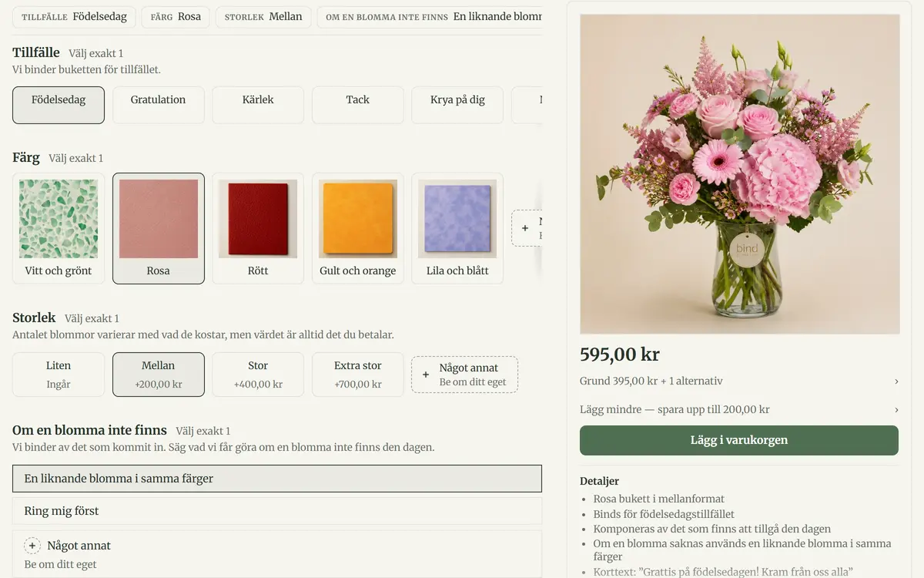Image resolution: width=924 pixels, height=578 pixels.
Task: Select the Vitt och grönt color swatch
Action: pos(59,228)
